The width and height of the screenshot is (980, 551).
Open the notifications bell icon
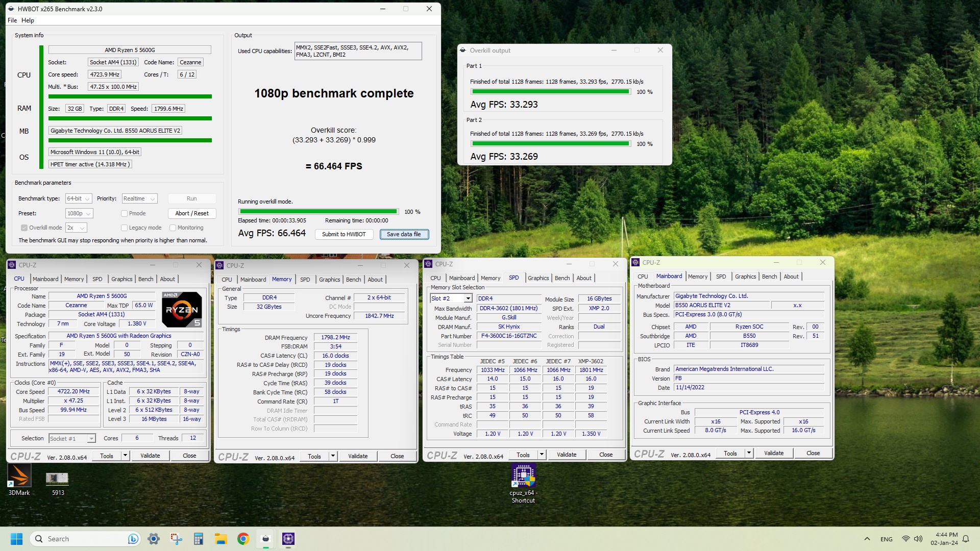click(966, 539)
